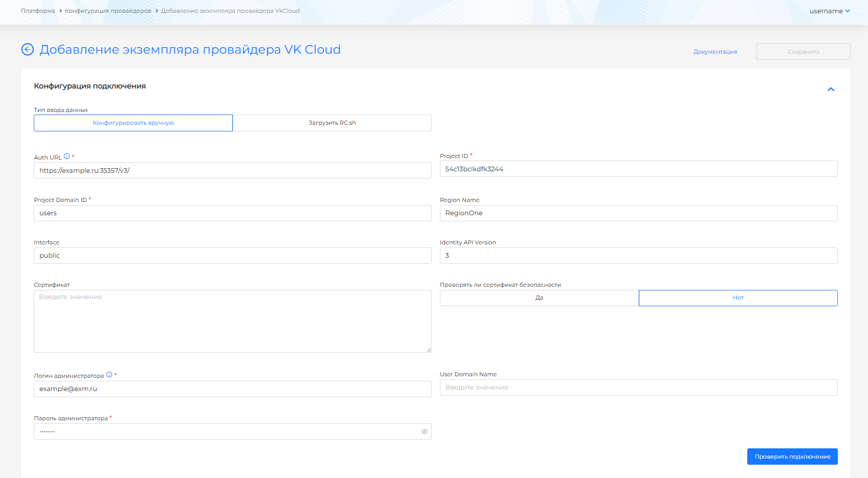Focus the Auth URL input field
Screen dimensions: 868x478
pos(232,171)
